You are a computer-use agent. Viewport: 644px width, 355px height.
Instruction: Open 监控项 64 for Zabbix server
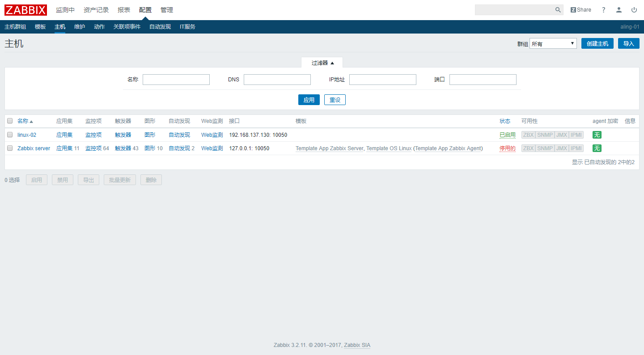click(93, 148)
